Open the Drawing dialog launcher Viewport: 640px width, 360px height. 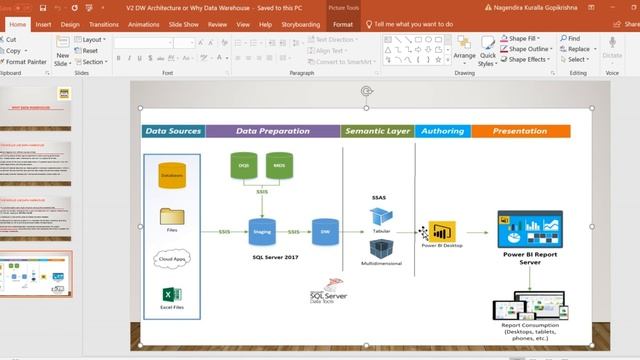[x=553, y=73]
